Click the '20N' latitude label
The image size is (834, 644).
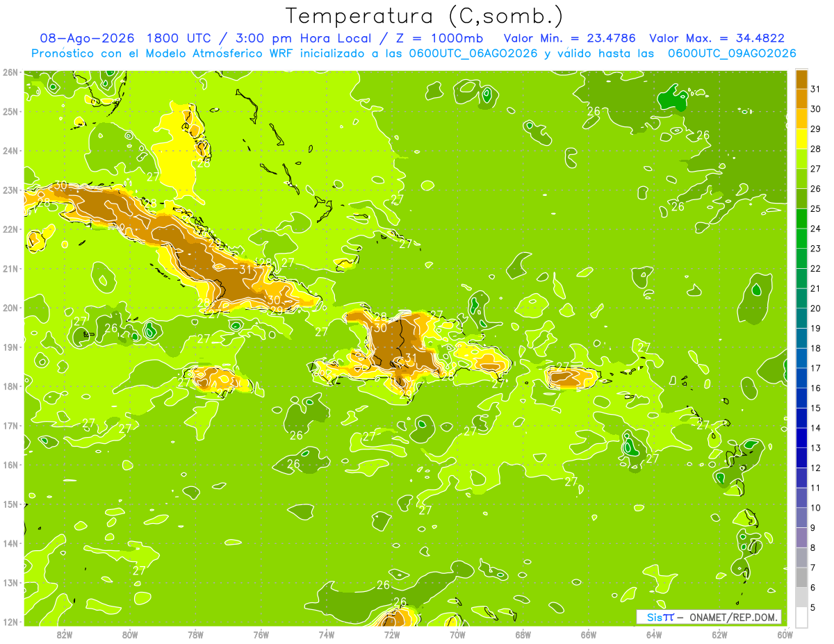(x=10, y=308)
